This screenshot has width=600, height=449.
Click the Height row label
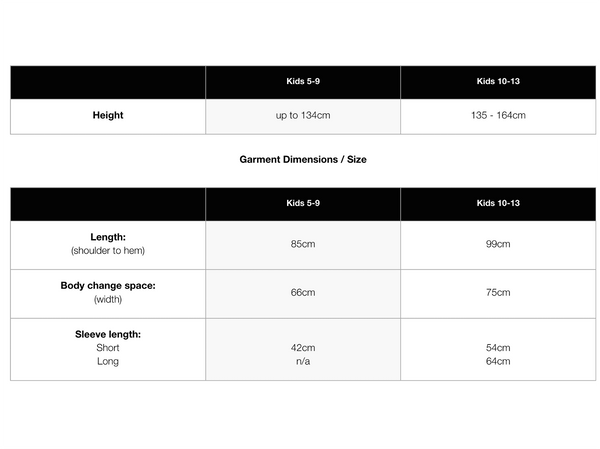[x=108, y=115]
